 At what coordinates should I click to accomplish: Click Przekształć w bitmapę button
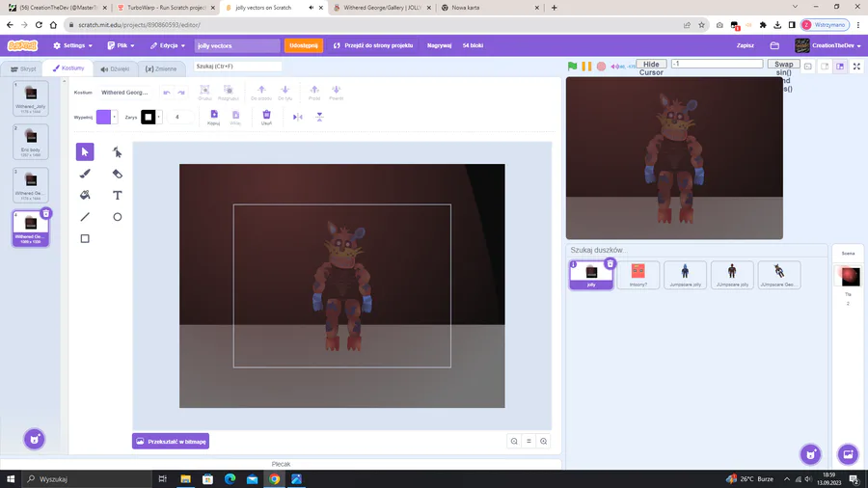tap(171, 441)
